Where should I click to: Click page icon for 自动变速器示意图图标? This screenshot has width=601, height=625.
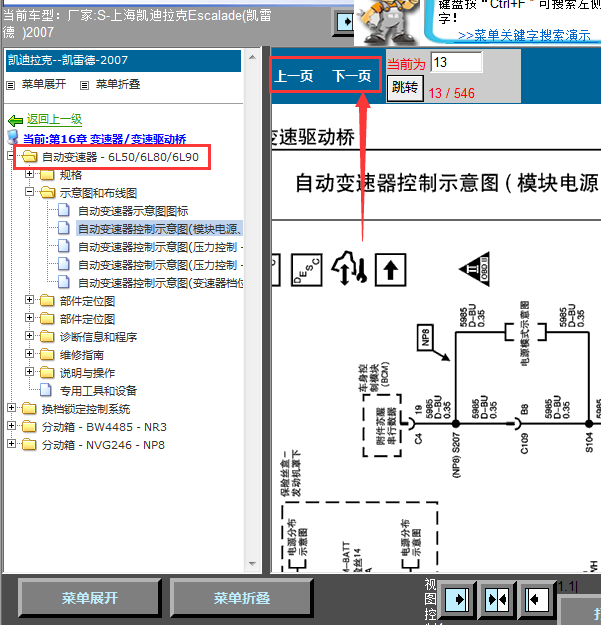(64, 210)
